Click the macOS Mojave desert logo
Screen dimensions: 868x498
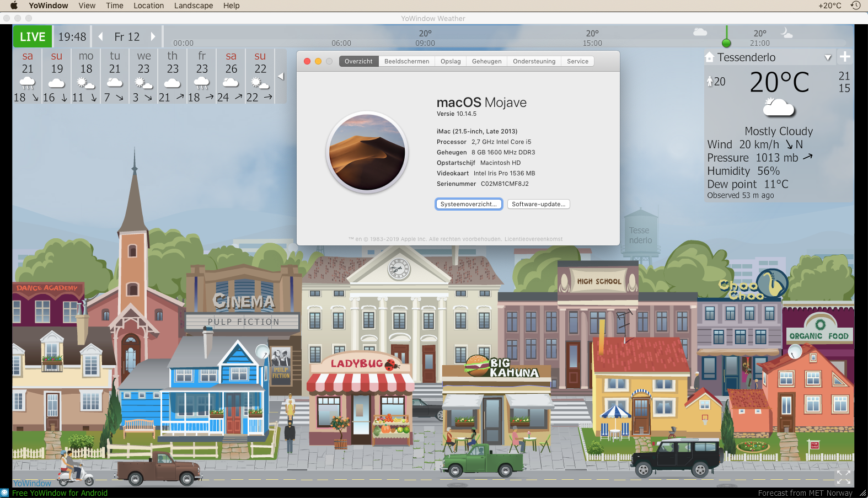point(367,152)
